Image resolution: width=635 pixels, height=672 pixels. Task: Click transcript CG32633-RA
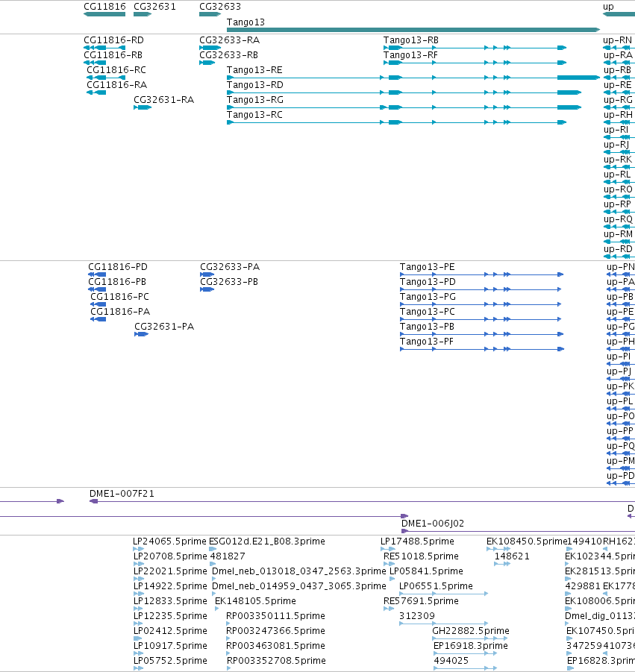point(229,40)
